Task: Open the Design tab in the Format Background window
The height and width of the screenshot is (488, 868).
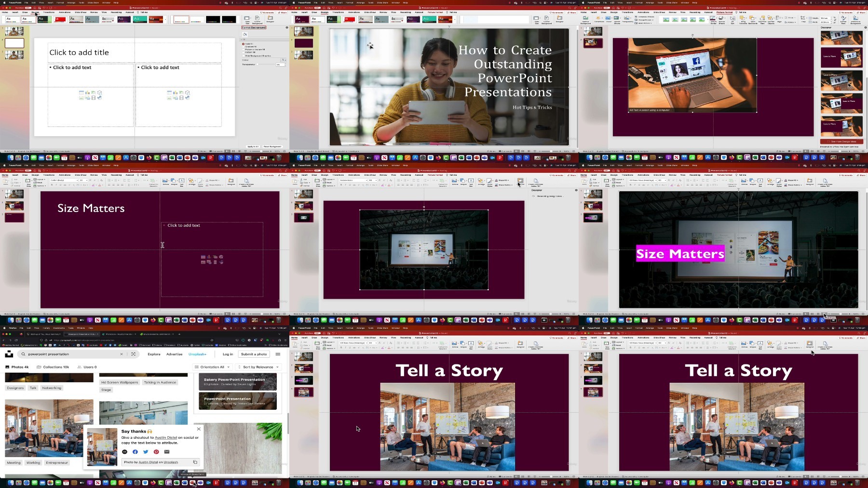Action: pos(35,13)
